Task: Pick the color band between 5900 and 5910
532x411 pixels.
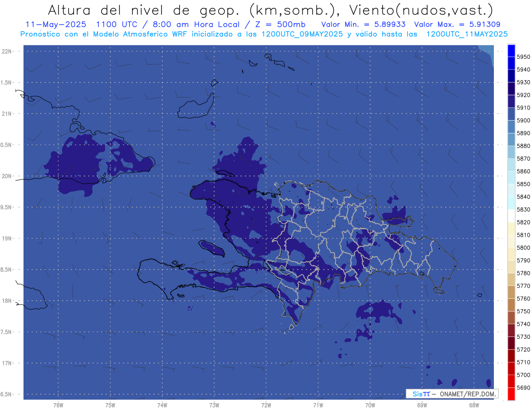Action: pyautogui.click(x=511, y=114)
